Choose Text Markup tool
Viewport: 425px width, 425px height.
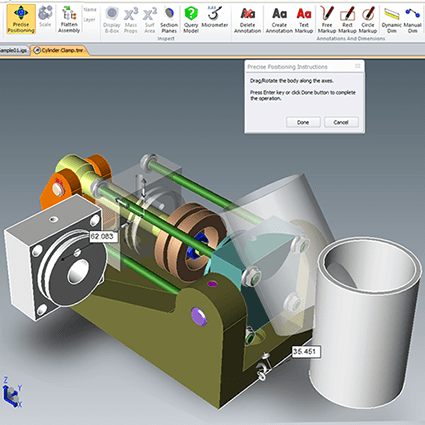pyautogui.click(x=304, y=20)
